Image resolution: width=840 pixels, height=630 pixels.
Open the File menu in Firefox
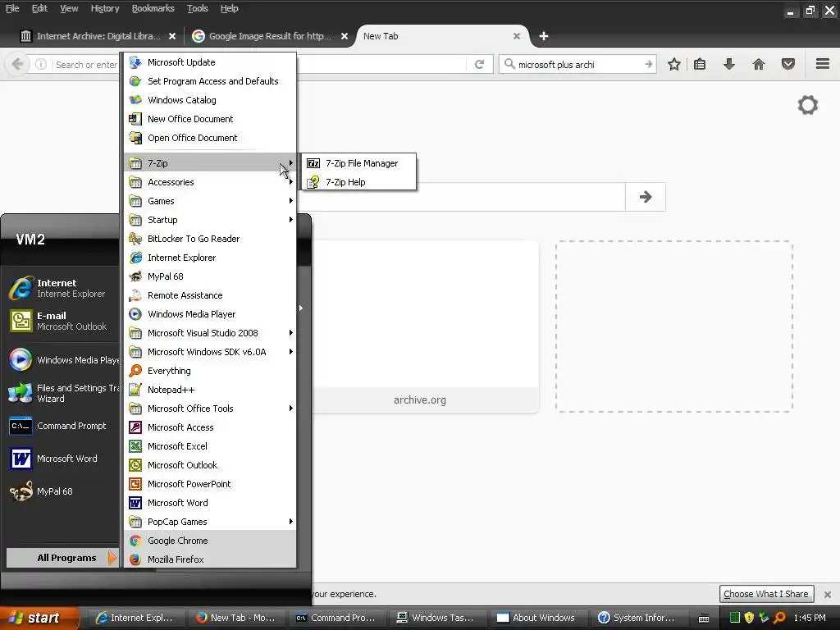11,8
